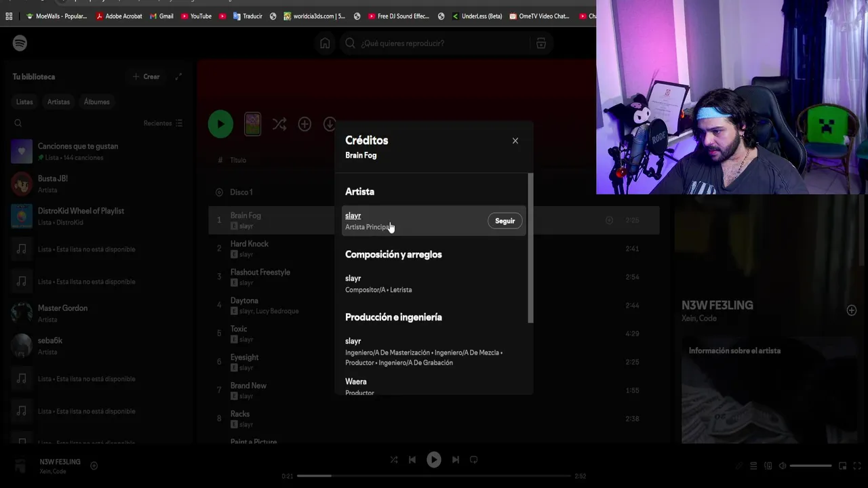Open Adobe Acrobat bookmark
The height and width of the screenshot is (488, 868).
tap(119, 16)
